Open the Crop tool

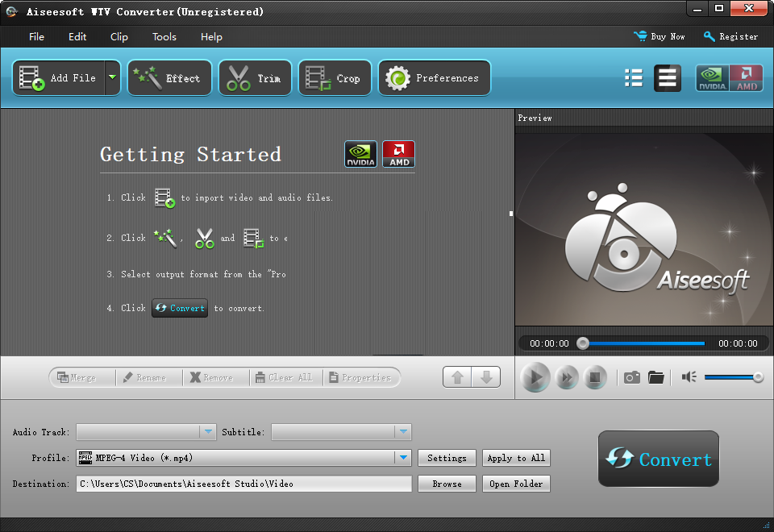click(x=334, y=77)
